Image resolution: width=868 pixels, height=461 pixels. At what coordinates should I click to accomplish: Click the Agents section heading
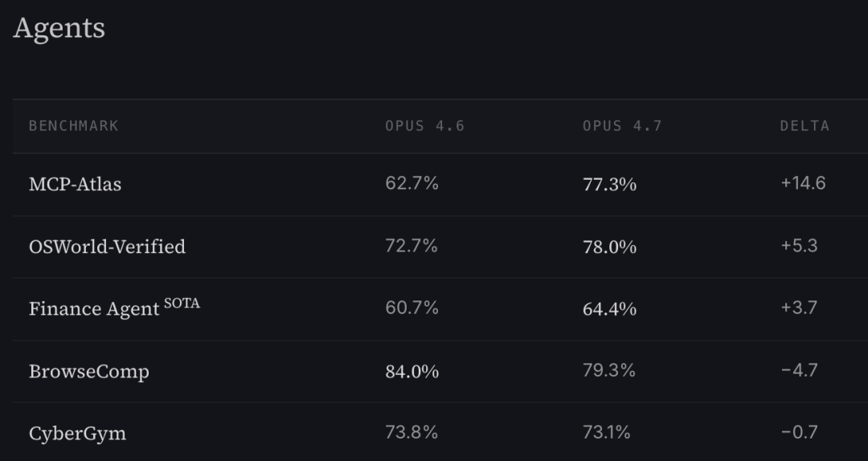[59, 29]
